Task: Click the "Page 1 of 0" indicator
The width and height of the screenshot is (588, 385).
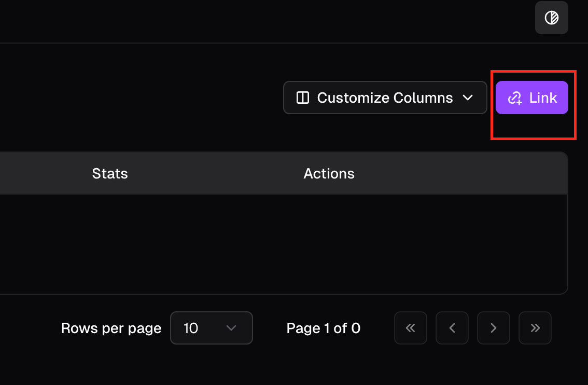Action: coord(323,328)
